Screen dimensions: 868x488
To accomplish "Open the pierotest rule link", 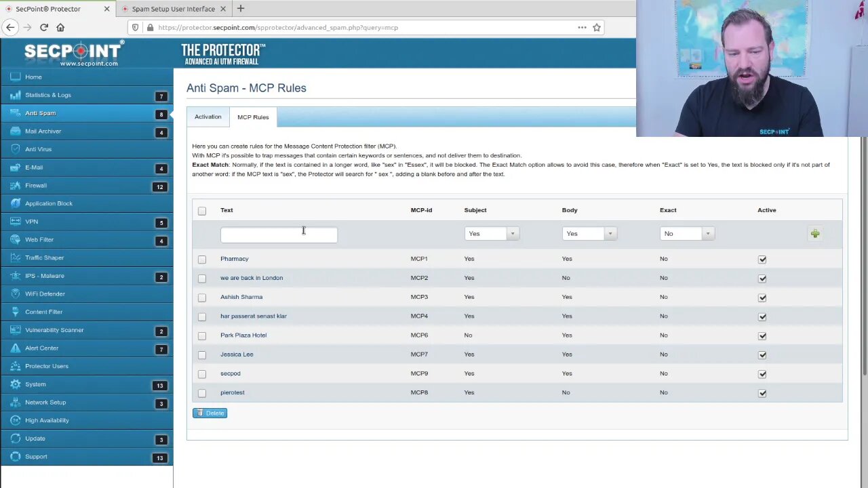I will tap(233, 392).
